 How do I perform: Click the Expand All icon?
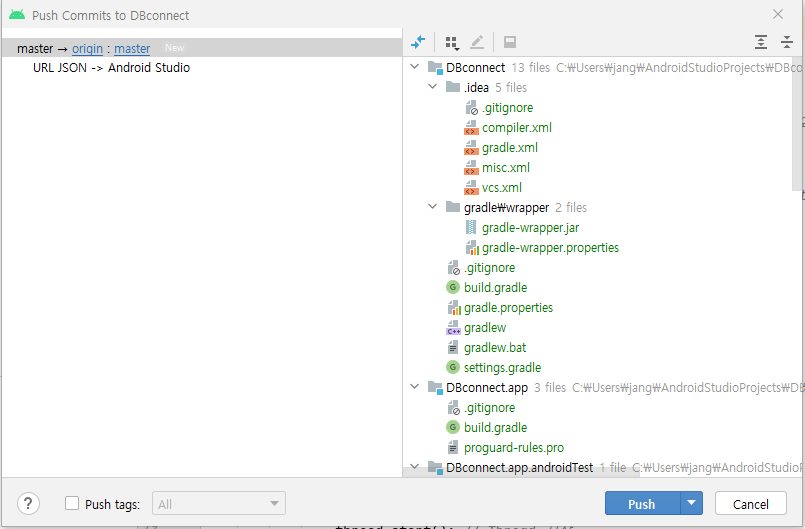coord(761,42)
